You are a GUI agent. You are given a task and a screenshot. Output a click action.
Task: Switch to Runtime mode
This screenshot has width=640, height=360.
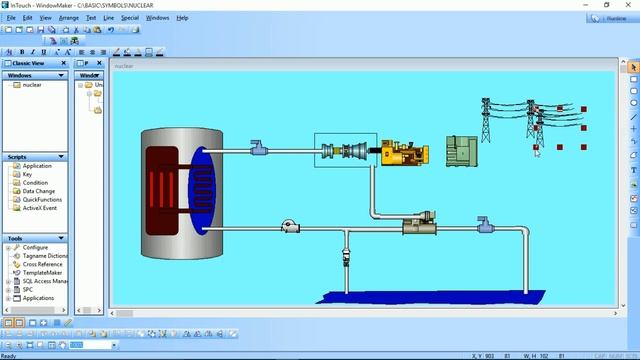[x=611, y=18]
